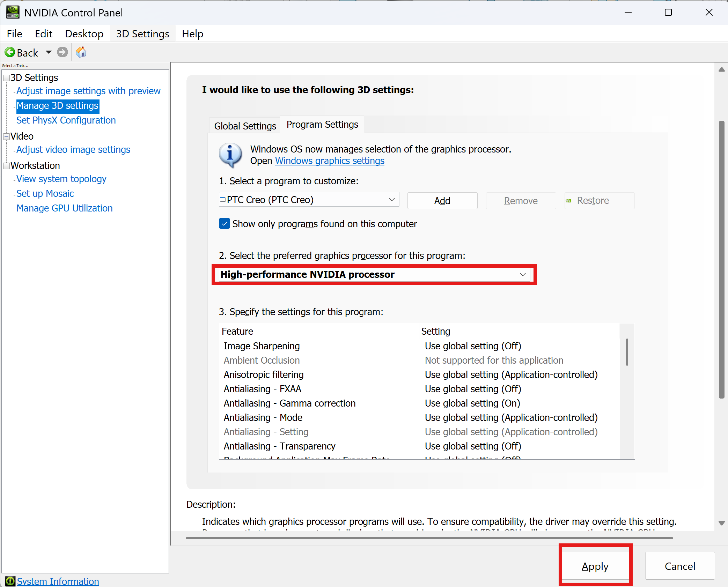
Task: Maximize the NVIDIA Control Panel window
Action: (668, 12)
